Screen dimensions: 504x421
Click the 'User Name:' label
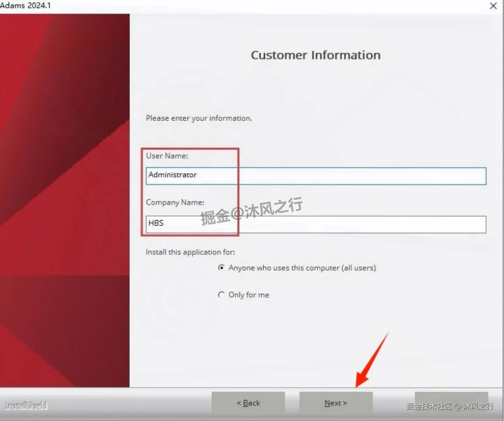click(x=167, y=156)
